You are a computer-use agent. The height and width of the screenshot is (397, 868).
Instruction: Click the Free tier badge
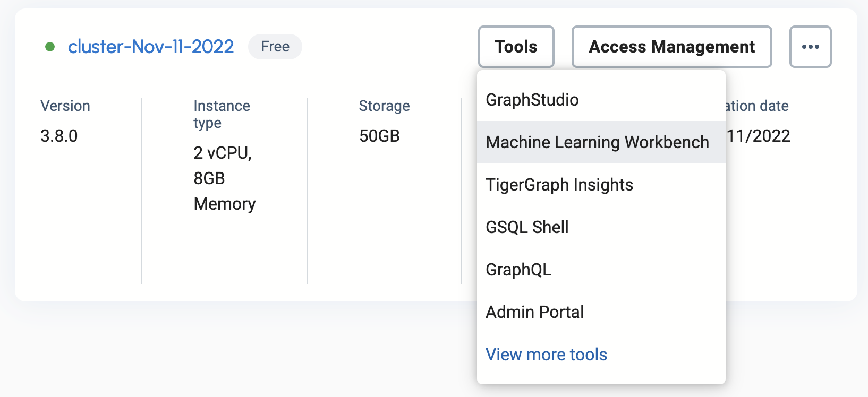coord(275,47)
